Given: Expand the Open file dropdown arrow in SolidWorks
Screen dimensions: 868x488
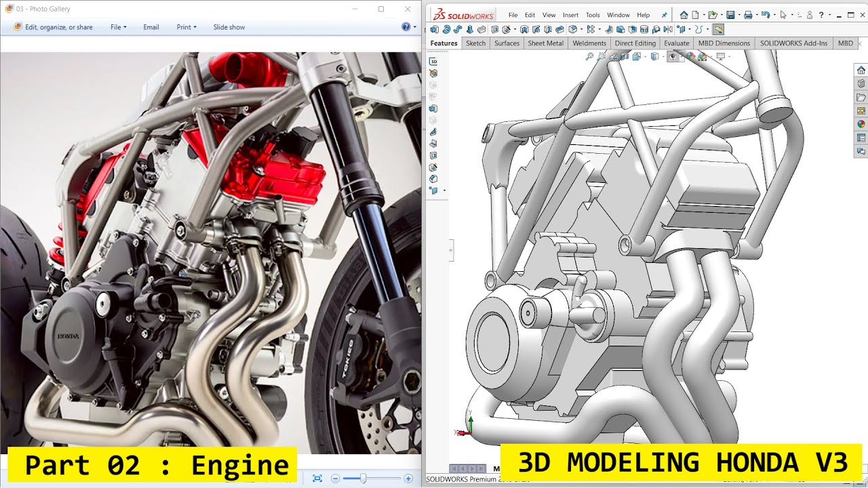Looking at the screenshot, I should pos(720,15).
